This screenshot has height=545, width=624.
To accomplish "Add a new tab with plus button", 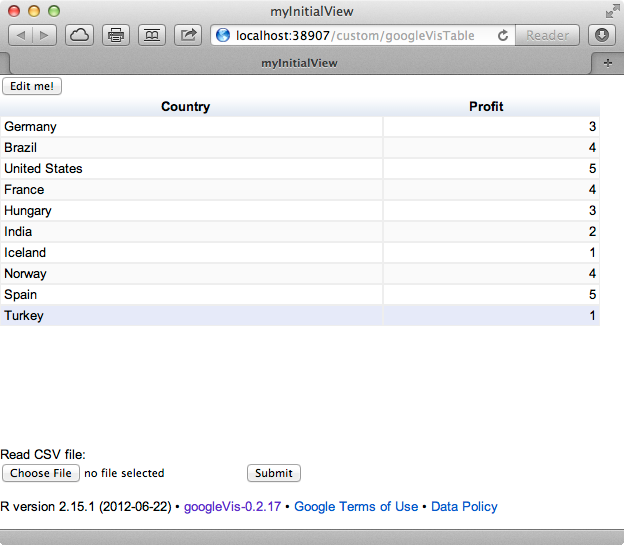I will (608, 63).
